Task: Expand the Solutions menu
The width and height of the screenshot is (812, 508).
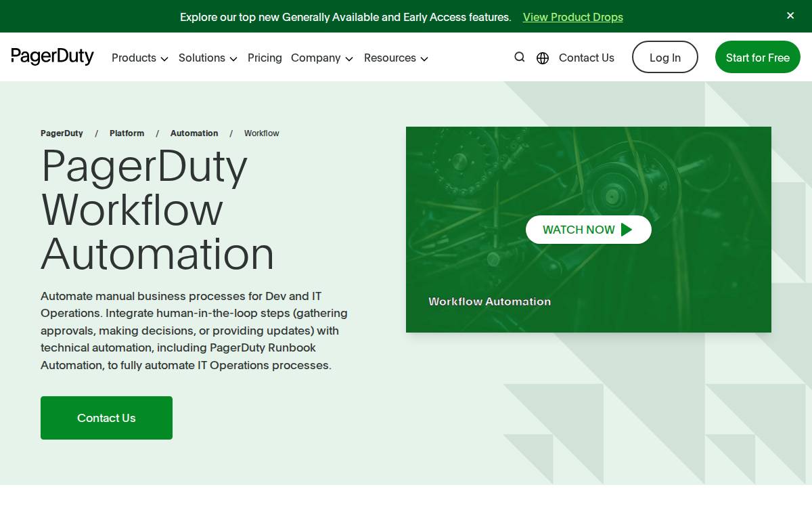Action: pyautogui.click(x=208, y=58)
